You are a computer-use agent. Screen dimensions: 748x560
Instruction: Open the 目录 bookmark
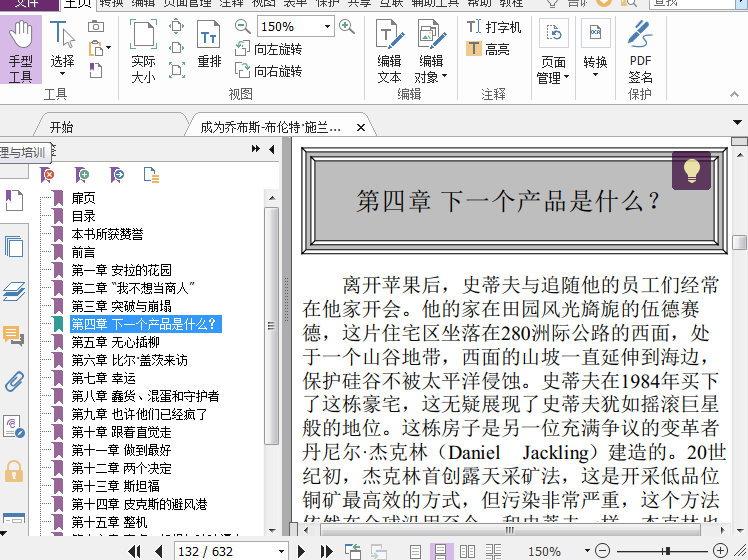point(83,216)
